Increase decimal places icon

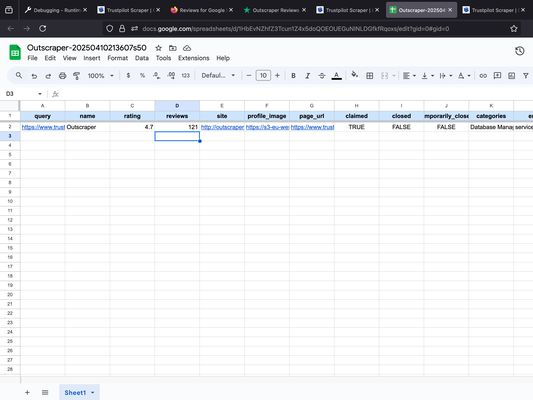(x=171, y=75)
